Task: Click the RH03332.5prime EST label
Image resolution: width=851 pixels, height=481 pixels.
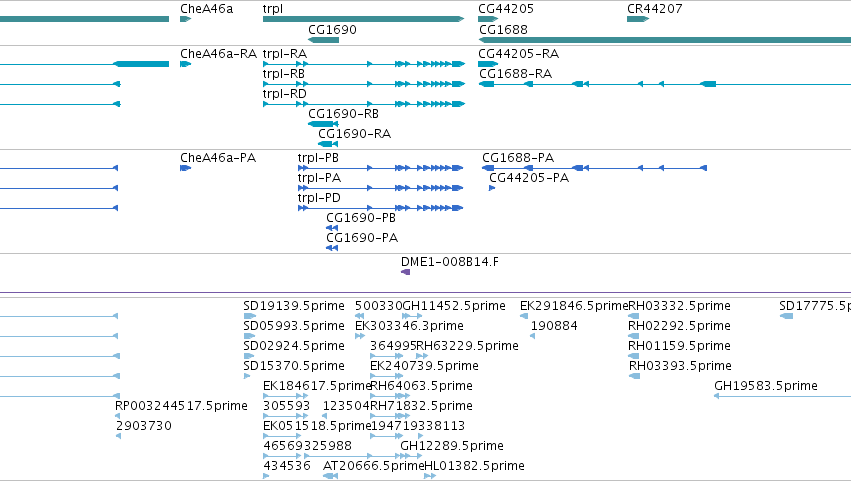Action: (x=679, y=306)
